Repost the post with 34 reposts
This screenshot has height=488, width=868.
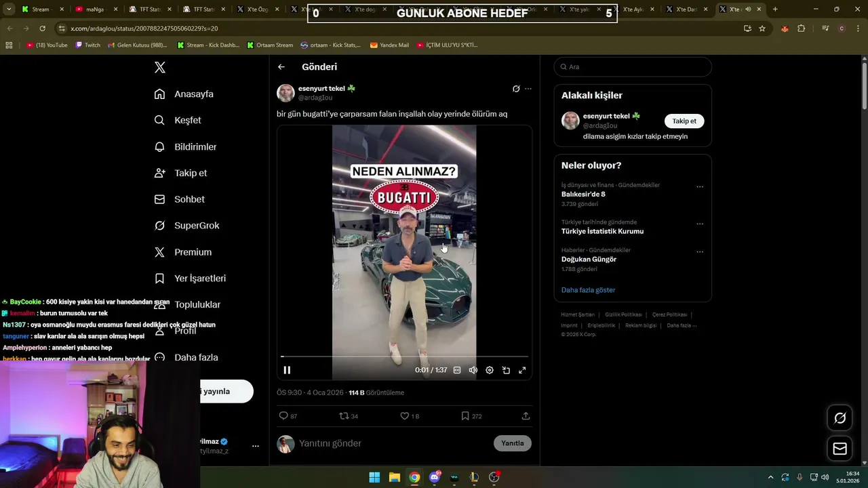coord(349,416)
